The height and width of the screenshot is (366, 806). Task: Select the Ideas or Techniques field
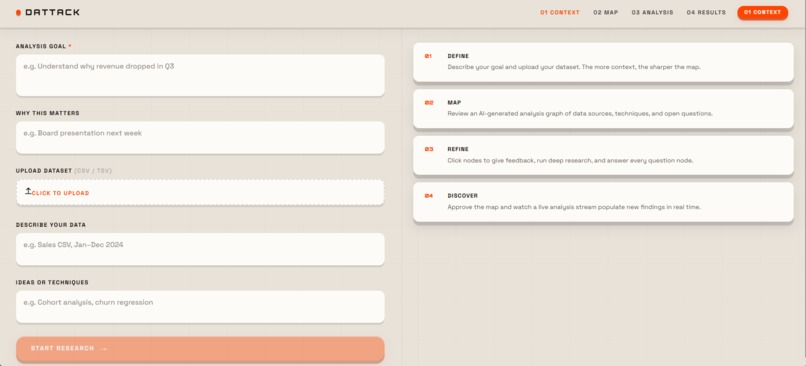click(x=200, y=307)
